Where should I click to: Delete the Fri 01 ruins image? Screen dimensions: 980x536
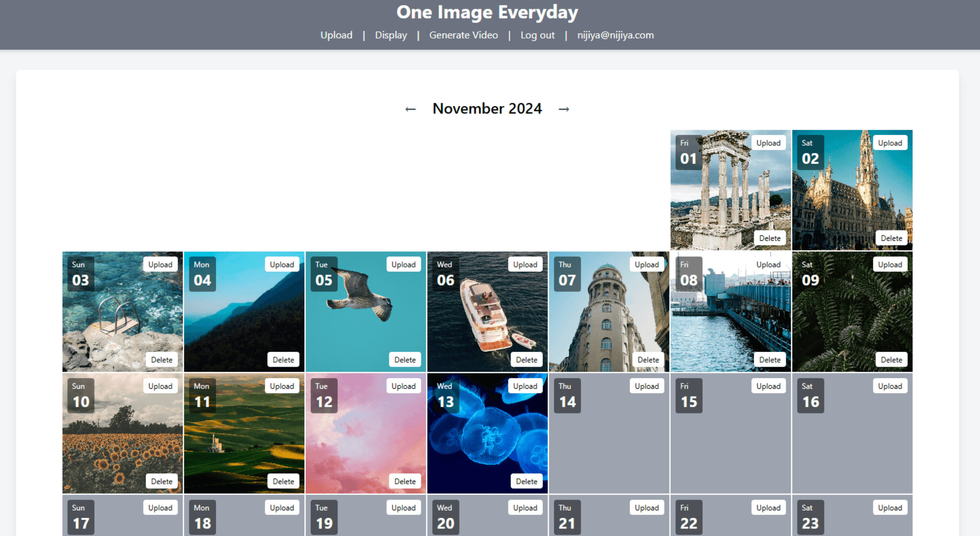[769, 238]
